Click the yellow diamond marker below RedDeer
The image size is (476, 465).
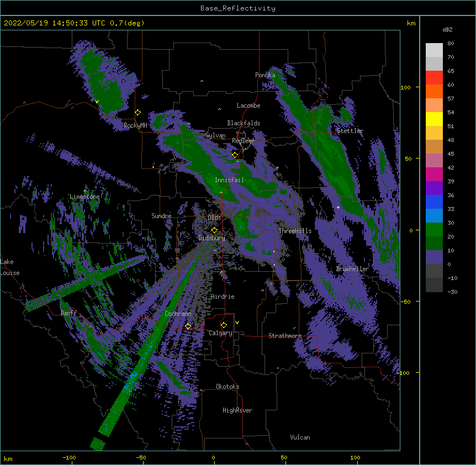coord(235,155)
